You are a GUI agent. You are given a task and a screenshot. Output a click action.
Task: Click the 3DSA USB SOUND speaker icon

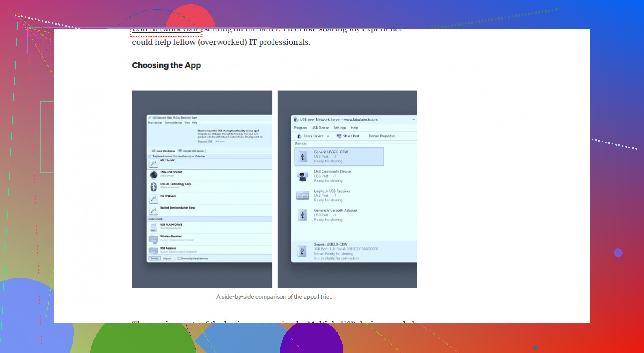[x=153, y=175]
